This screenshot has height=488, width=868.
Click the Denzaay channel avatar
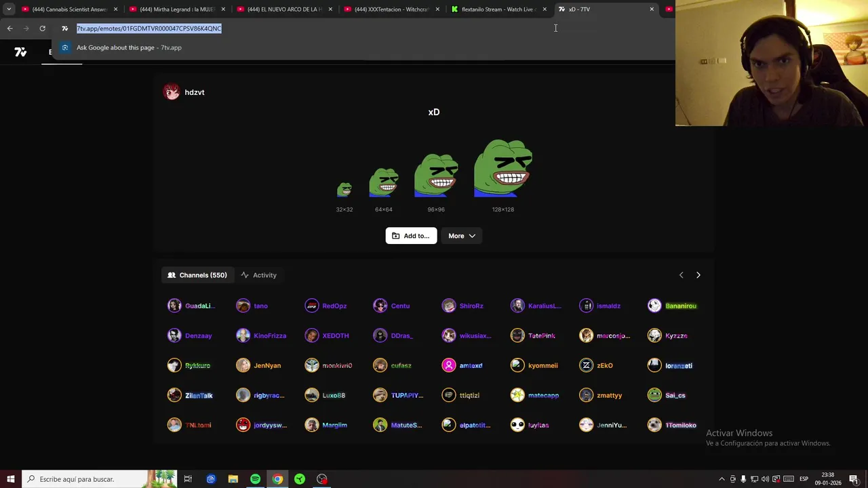click(174, 335)
